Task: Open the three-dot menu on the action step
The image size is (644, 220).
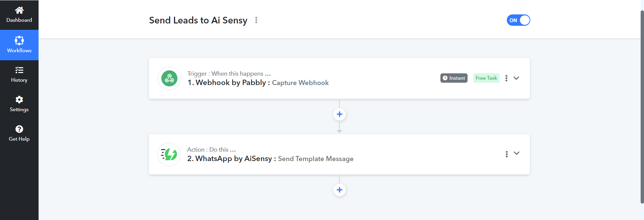Action: [506, 154]
